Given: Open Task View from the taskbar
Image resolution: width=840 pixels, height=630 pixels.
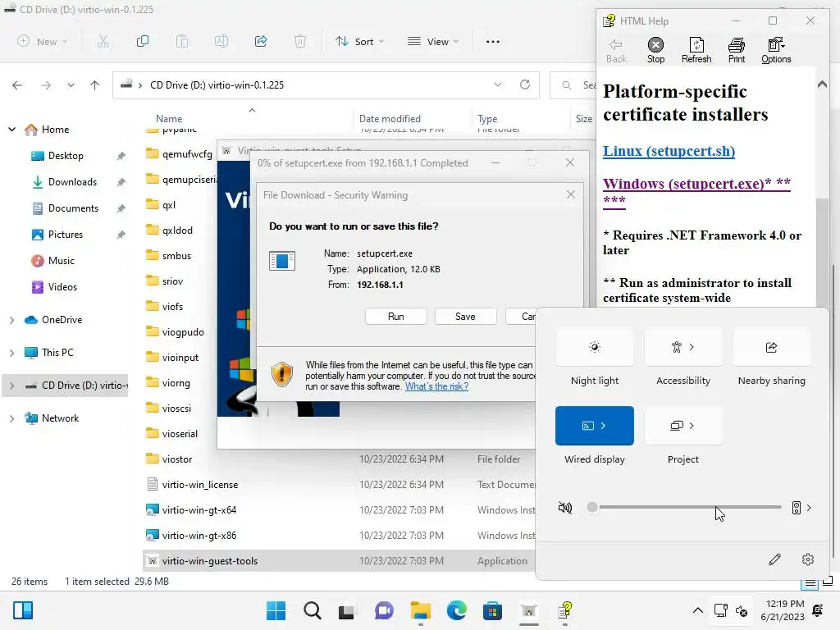Looking at the screenshot, I should pyautogui.click(x=347, y=610).
